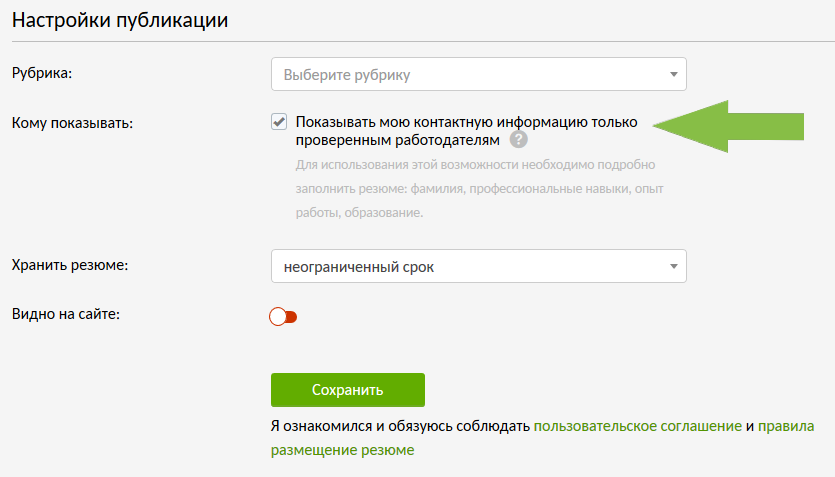The image size is (835, 477).
Task: Click the green 'Сохранить' button
Action: 348,390
